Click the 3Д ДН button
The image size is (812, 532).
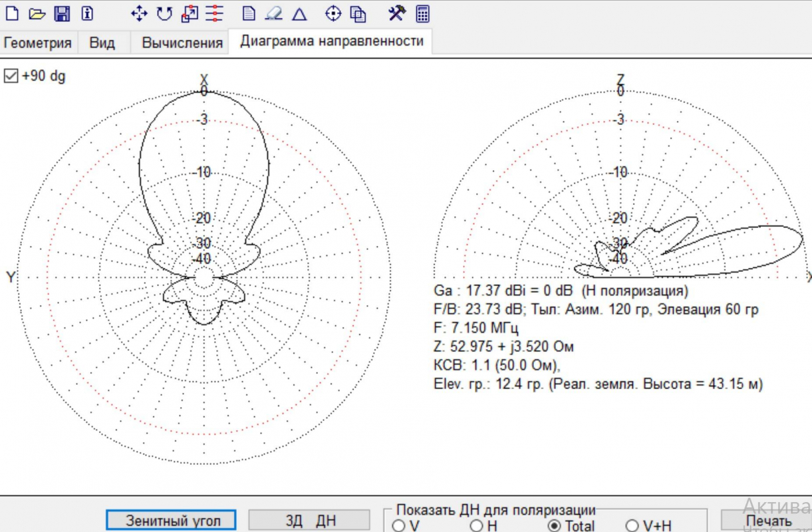click(309, 520)
